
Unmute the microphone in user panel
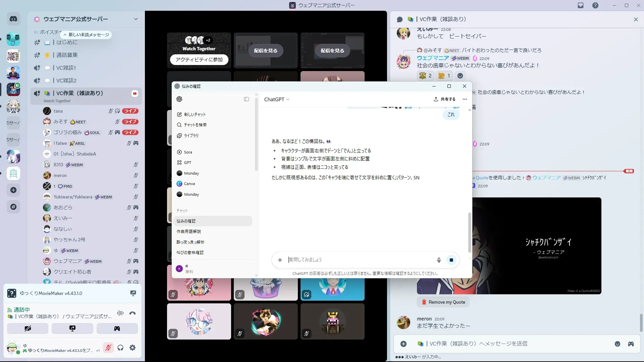(108, 348)
